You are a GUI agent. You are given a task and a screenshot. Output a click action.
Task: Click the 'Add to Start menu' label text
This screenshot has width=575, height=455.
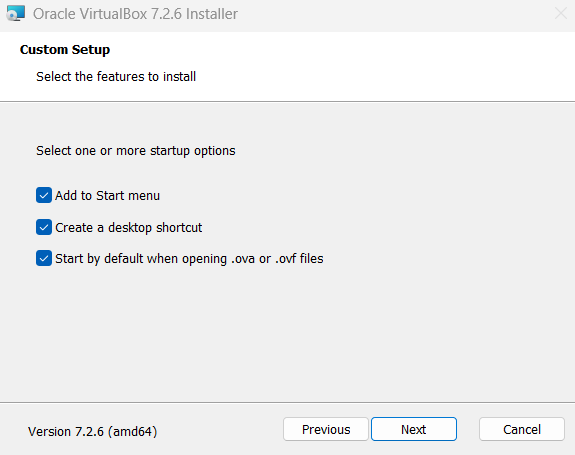click(107, 195)
